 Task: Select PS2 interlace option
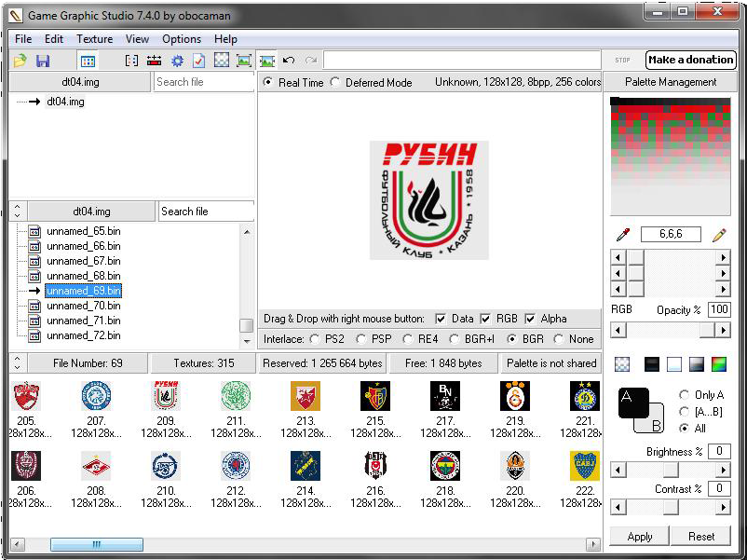point(315,339)
